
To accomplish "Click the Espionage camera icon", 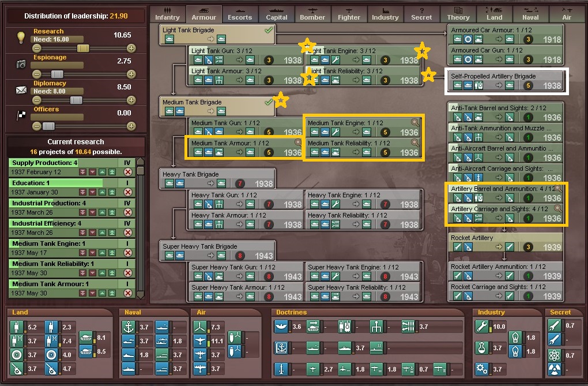I will (21, 64).
